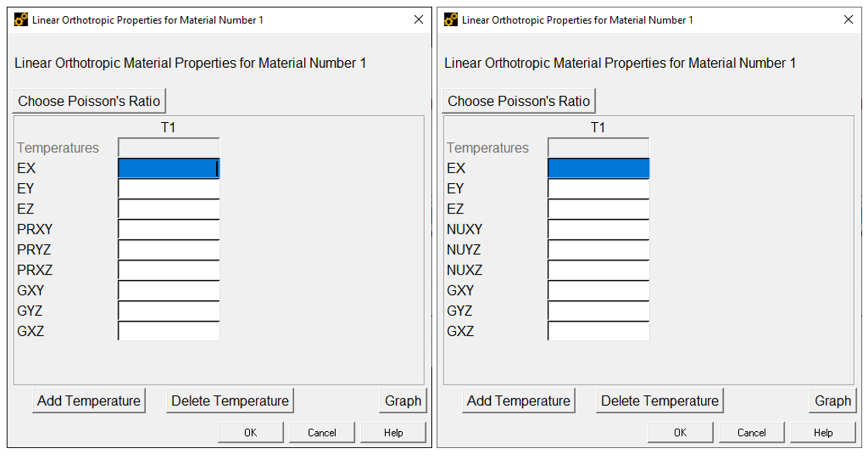This screenshot has width=868, height=456.
Task: Close the right material properties dialog
Action: tap(848, 20)
